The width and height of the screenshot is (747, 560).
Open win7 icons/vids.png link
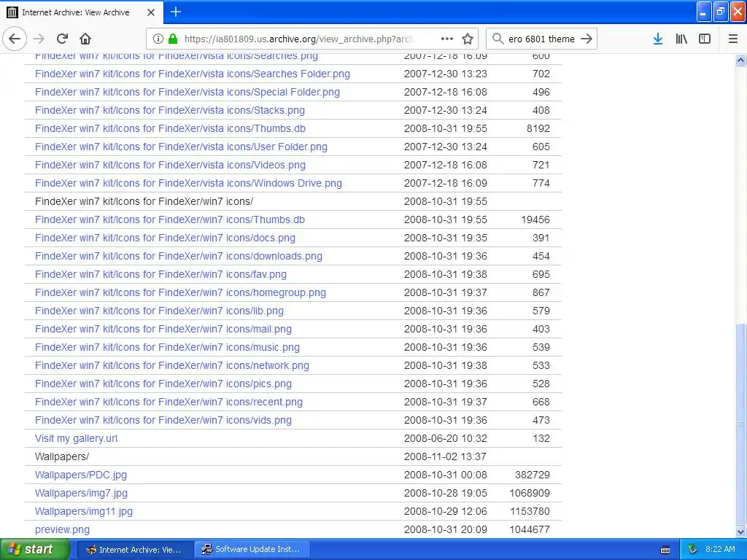coord(163,420)
